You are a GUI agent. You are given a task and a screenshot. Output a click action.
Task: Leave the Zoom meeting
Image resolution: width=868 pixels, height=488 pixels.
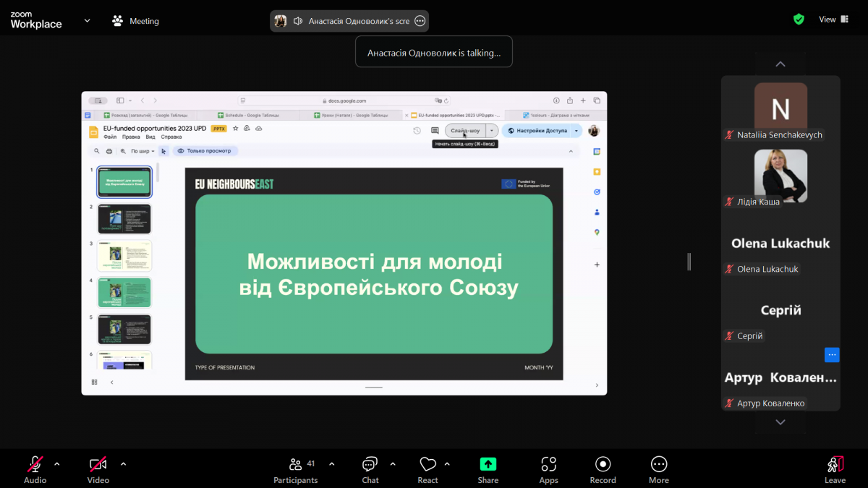[x=835, y=468]
